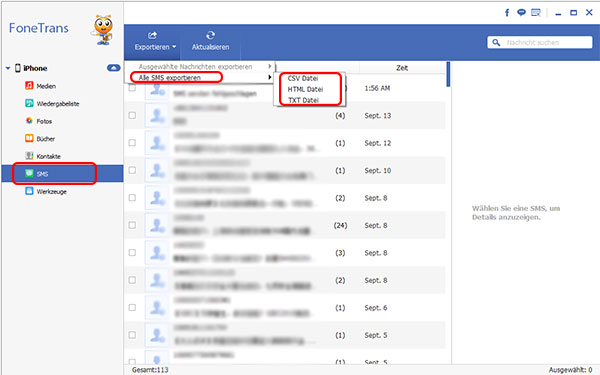Image resolution: width=600 pixels, height=375 pixels.
Task: Select CSV Datei export format
Action: [x=303, y=78]
